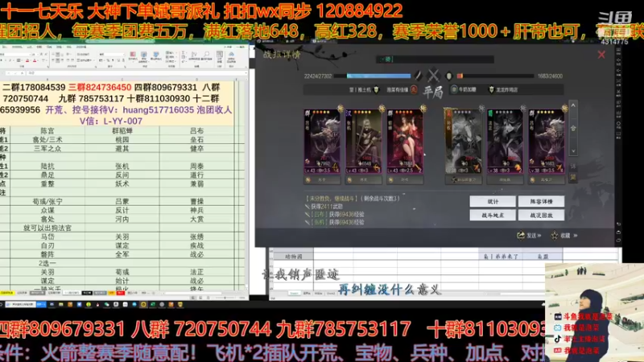The image size is (644, 362).
Task: Collapse the Excel ribbon with corner arrow
Action: (246, 67)
